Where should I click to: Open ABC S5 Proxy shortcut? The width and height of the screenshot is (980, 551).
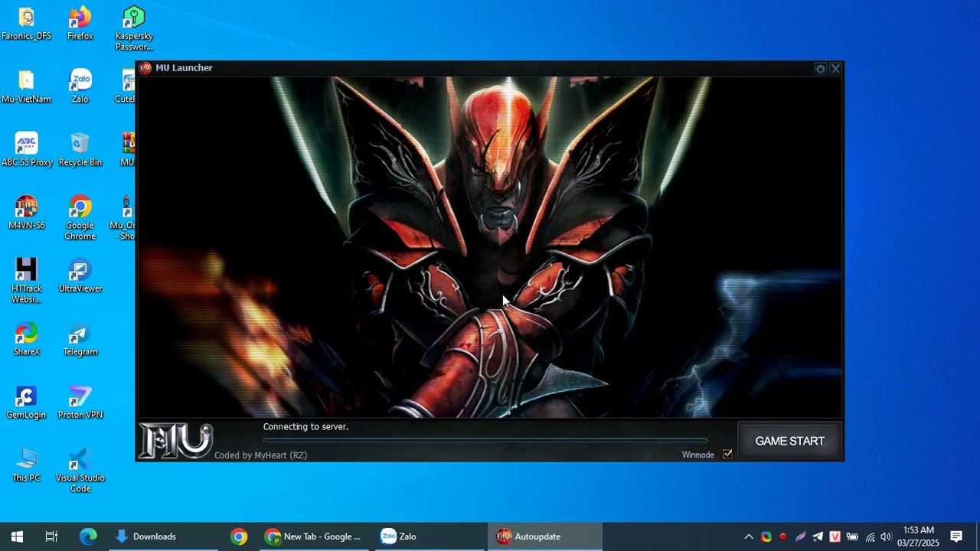26,150
